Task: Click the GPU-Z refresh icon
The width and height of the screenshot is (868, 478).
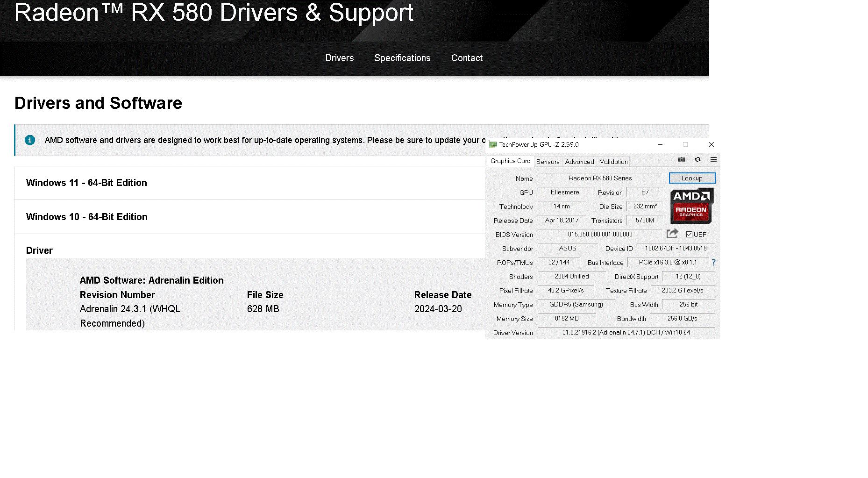Action: click(697, 160)
